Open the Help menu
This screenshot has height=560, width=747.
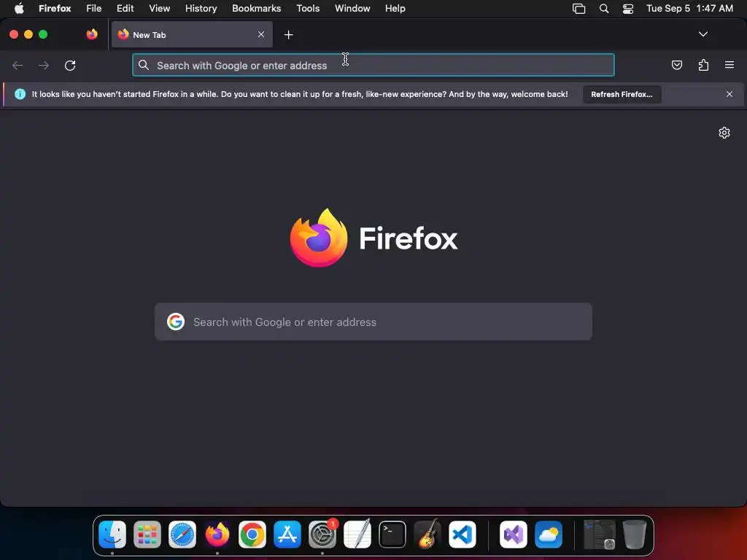395,9
